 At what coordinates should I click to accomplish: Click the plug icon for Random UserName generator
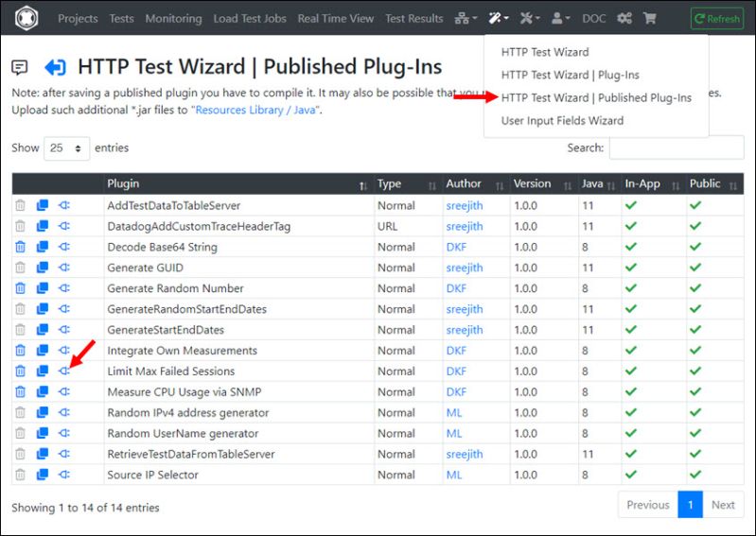[x=64, y=433]
